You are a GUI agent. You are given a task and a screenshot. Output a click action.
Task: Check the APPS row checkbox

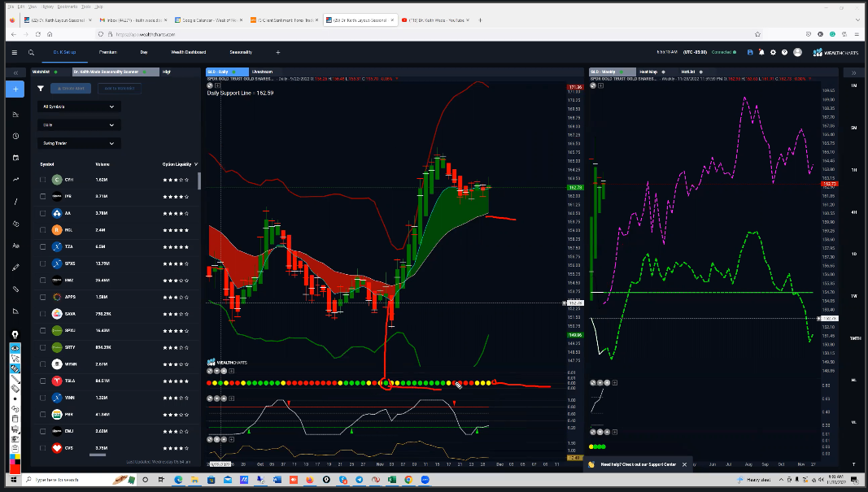(42, 297)
